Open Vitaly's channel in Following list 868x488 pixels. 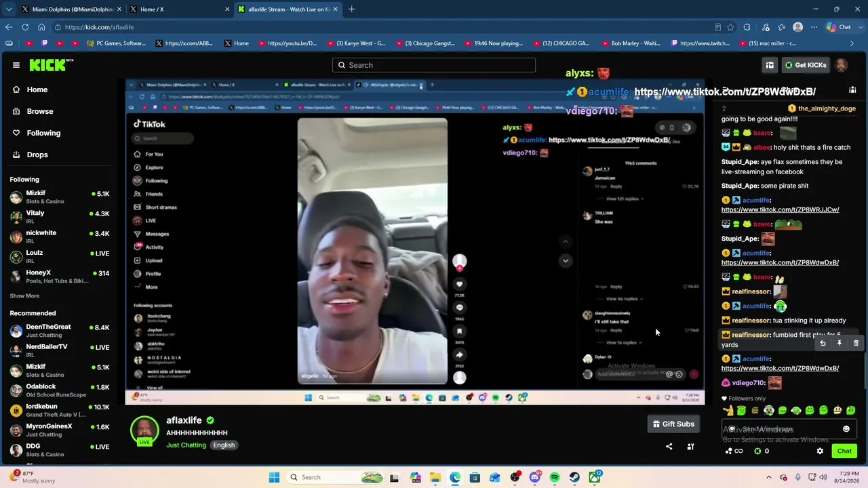click(x=60, y=217)
